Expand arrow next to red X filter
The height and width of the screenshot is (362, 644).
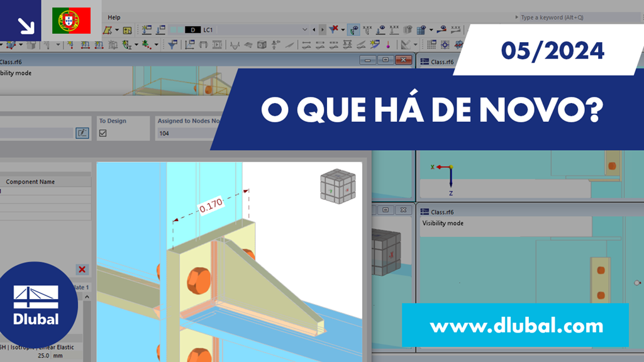pyautogui.click(x=343, y=30)
